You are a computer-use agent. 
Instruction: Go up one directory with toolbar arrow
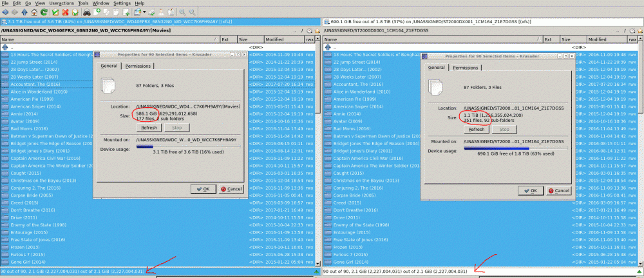click(24, 12)
